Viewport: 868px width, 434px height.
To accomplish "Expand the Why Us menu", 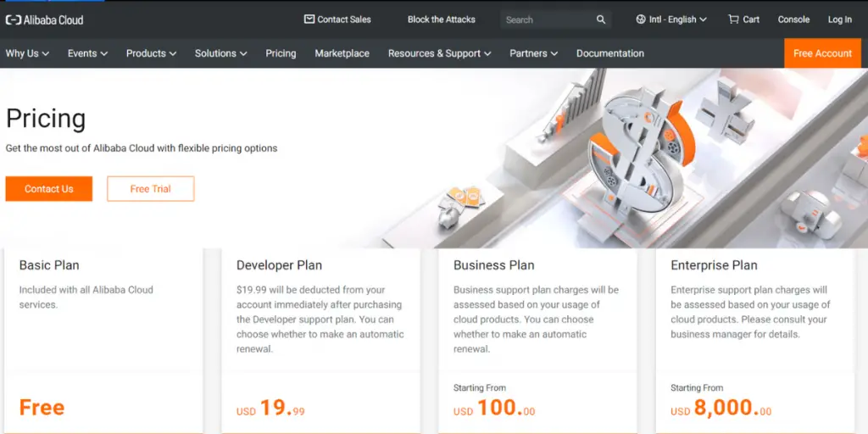I will click(27, 53).
